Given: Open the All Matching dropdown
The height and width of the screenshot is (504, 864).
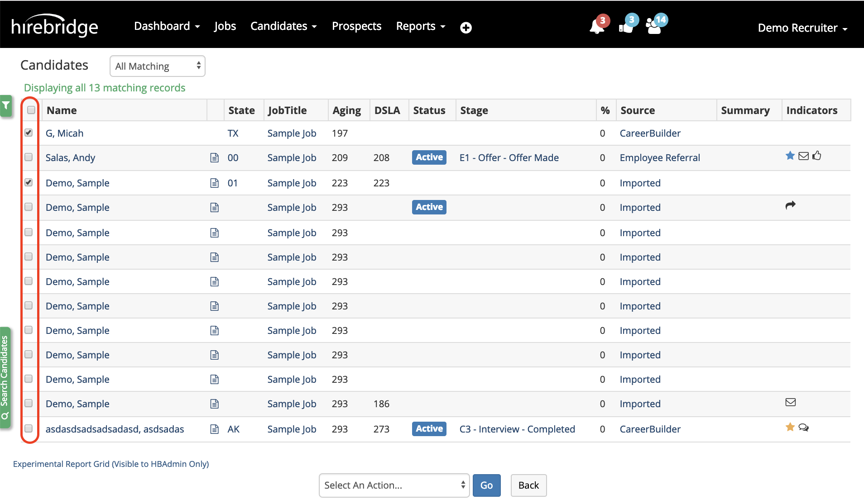Looking at the screenshot, I should (x=157, y=66).
